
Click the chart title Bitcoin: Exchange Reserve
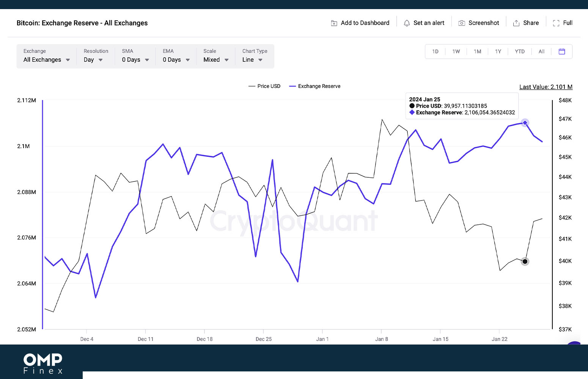(x=82, y=23)
